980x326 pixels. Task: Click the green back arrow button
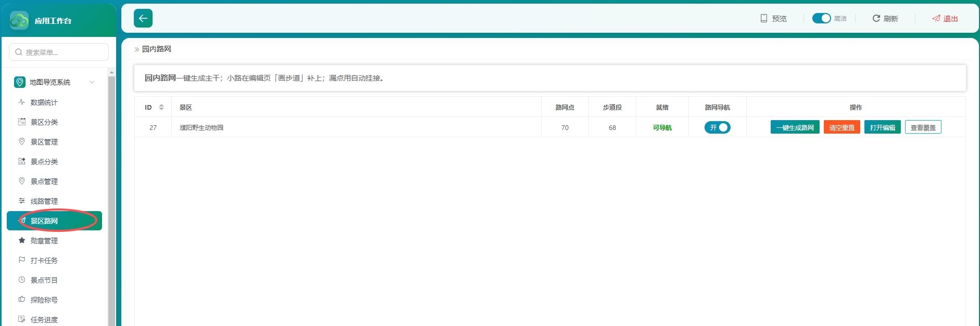[x=143, y=18]
